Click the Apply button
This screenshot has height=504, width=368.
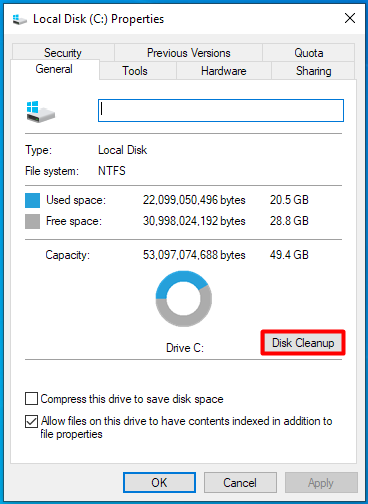click(321, 482)
